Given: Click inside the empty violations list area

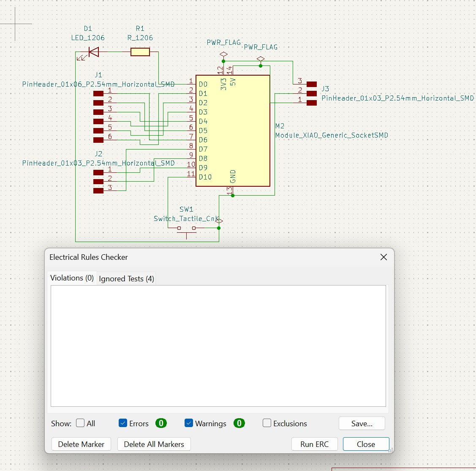Looking at the screenshot, I should click(x=218, y=346).
